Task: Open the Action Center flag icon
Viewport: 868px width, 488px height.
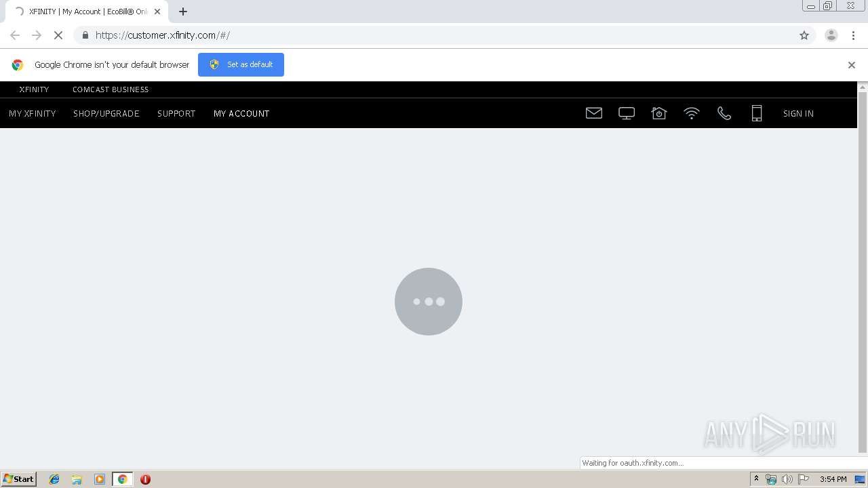Action: 804,479
